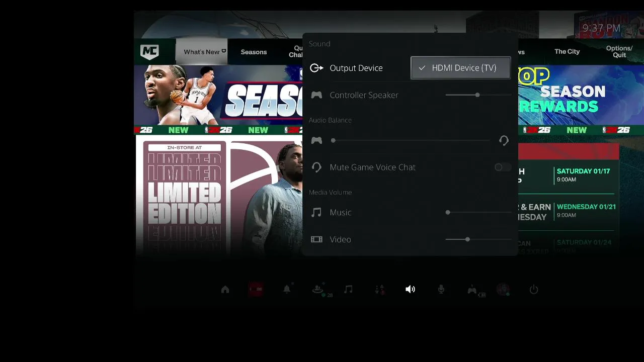This screenshot has height=362, width=644.
Task: Click the SATURDAY 01/17 event date
Action: 583,171
